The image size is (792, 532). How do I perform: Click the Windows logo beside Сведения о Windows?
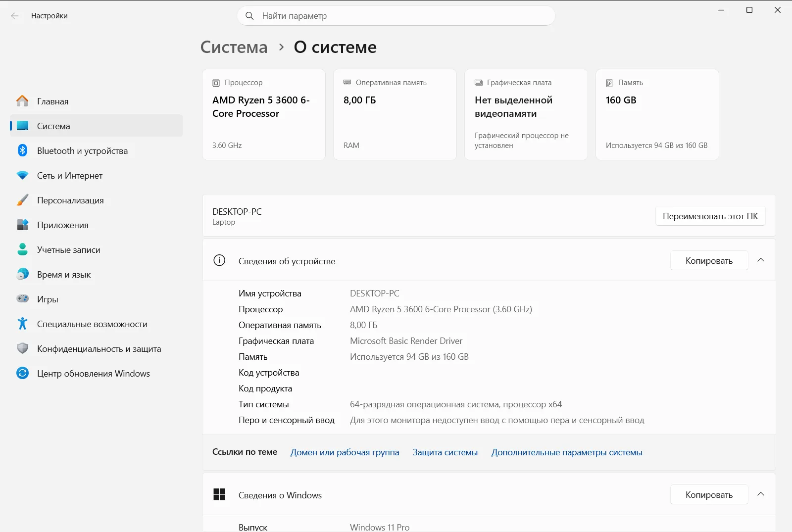[x=219, y=494]
